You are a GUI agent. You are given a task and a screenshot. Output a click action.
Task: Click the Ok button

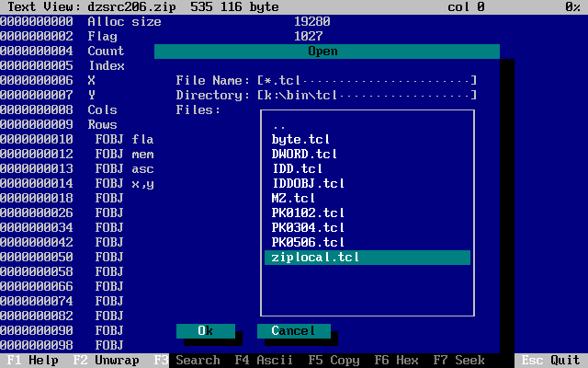[205, 331]
